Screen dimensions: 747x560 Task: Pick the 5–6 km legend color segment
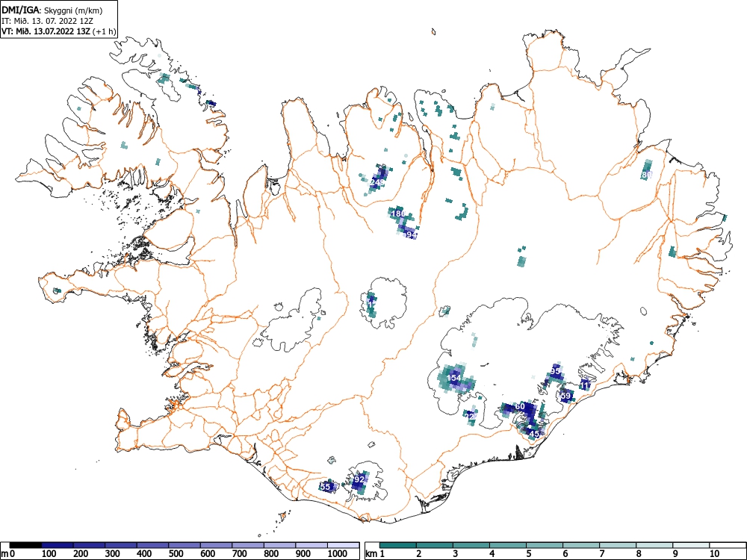point(545,545)
